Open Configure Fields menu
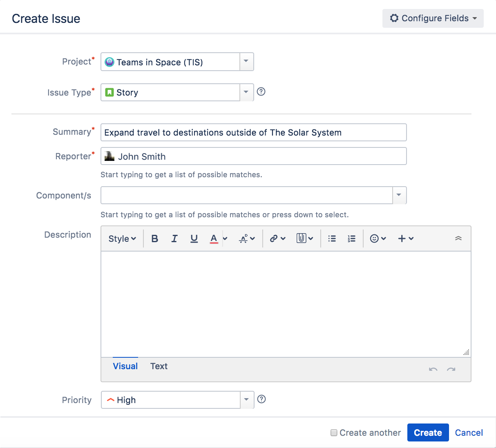Viewport: 496px width, 448px height. pos(433,18)
